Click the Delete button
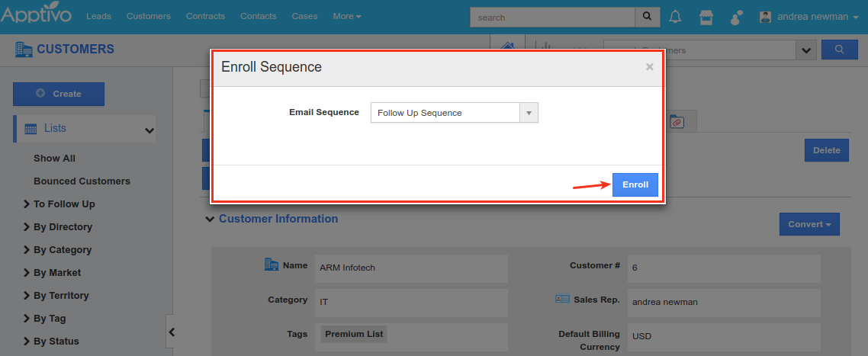 (x=826, y=150)
